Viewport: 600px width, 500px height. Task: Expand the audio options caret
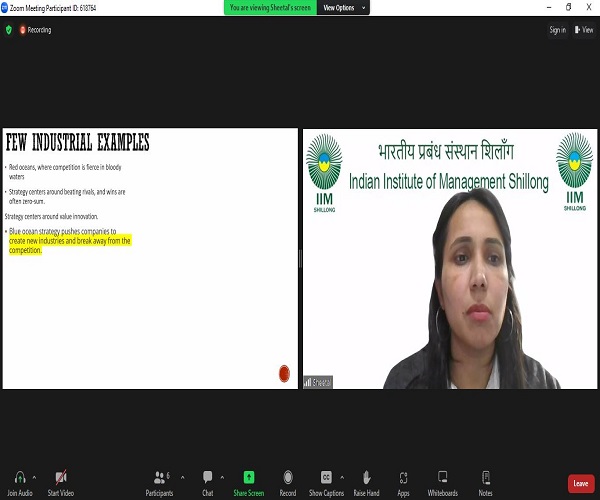coord(34,477)
